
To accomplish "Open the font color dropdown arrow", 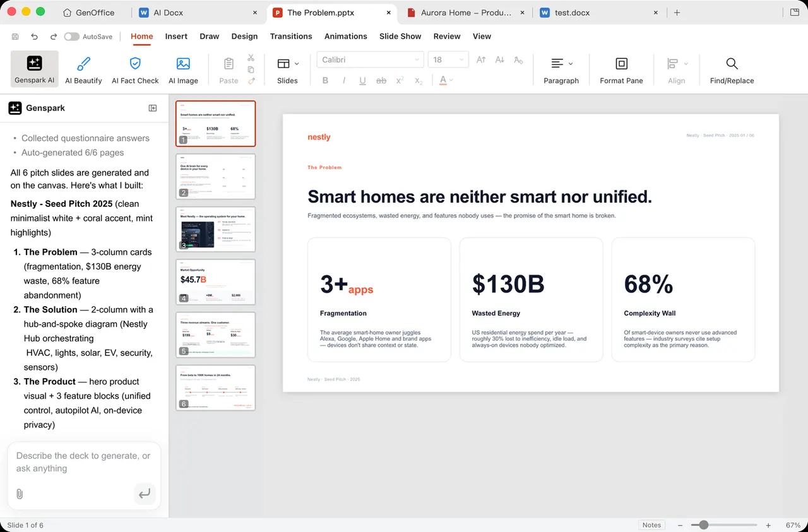I will (451, 81).
